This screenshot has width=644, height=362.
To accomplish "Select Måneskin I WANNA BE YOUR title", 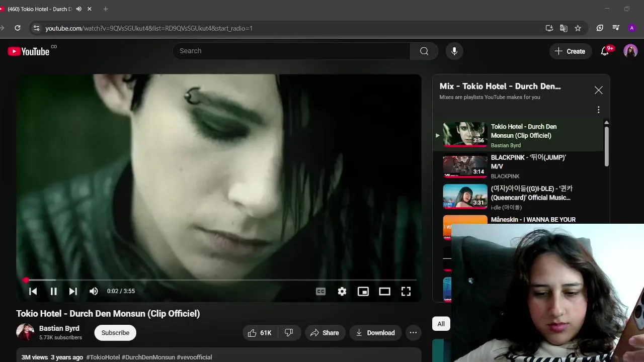I will 533,220.
